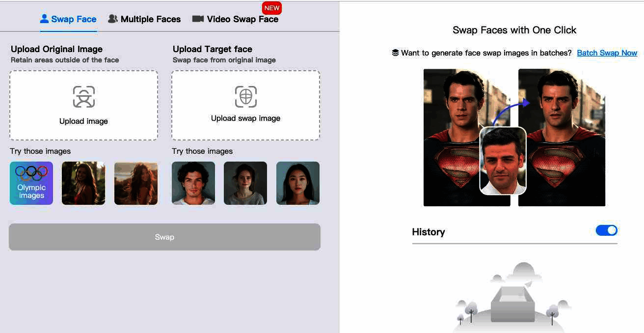Click the face scan icon in Upload image box

84,97
